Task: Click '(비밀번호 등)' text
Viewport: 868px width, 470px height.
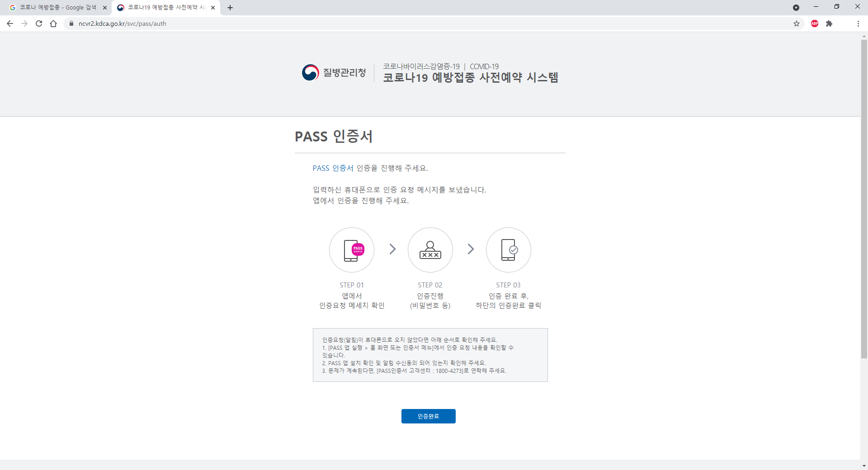Action: pyautogui.click(x=430, y=305)
